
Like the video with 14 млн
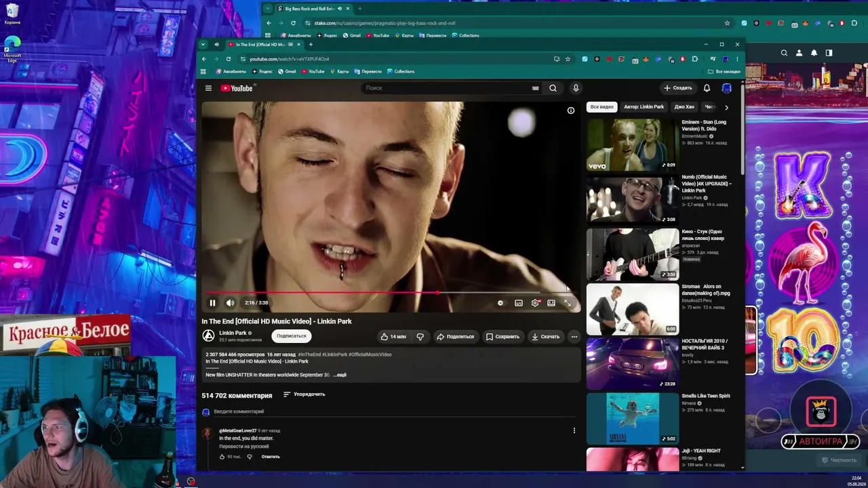coord(393,336)
